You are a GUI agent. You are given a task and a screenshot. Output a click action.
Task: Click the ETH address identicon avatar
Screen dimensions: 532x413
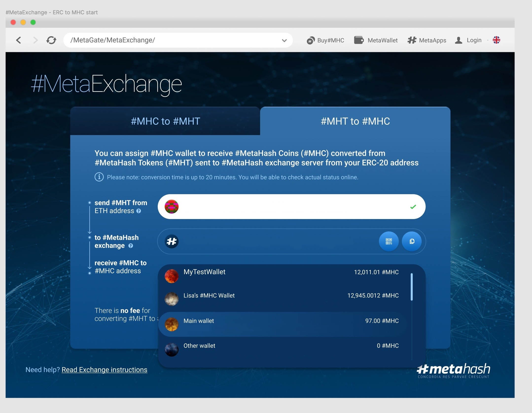click(172, 206)
